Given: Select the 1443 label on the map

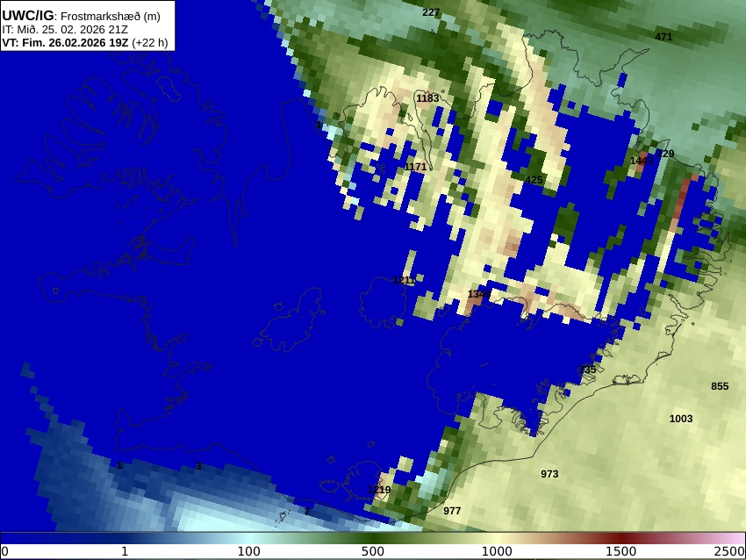Looking at the screenshot, I should (x=642, y=161).
